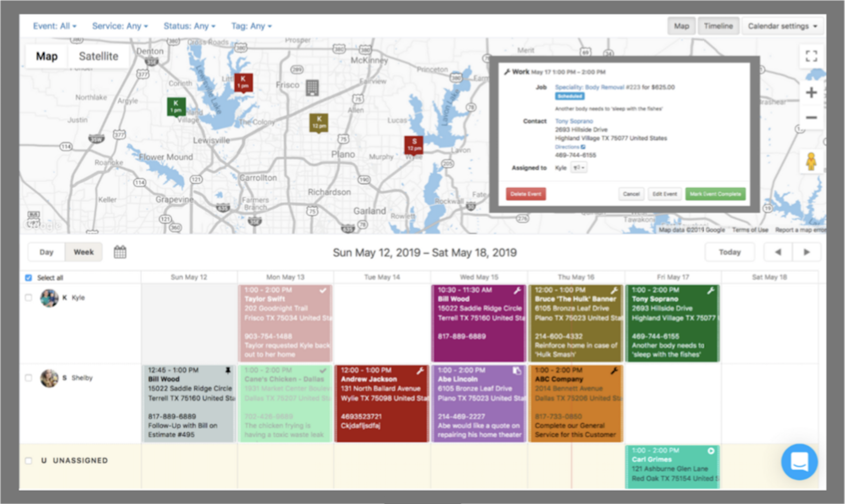Click the red K 1 pm map marker
The height and width of the screenshot is (504, 845).
(x=243, y=82)
